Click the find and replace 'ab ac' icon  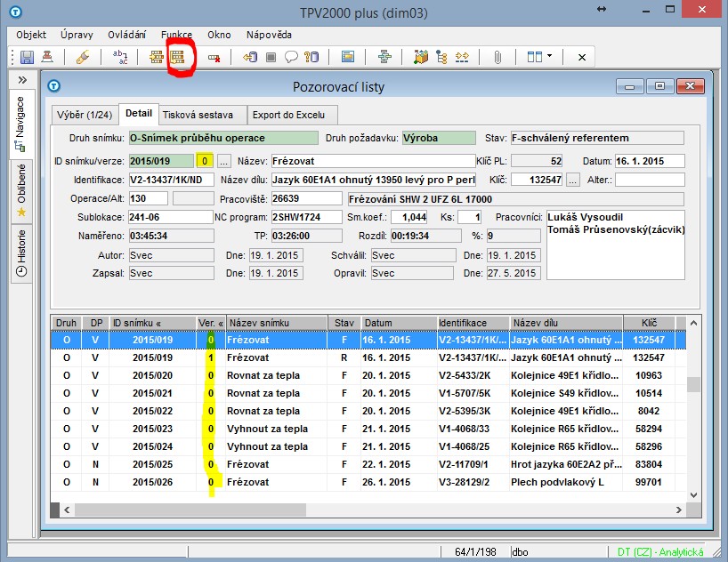coord(120,57)
